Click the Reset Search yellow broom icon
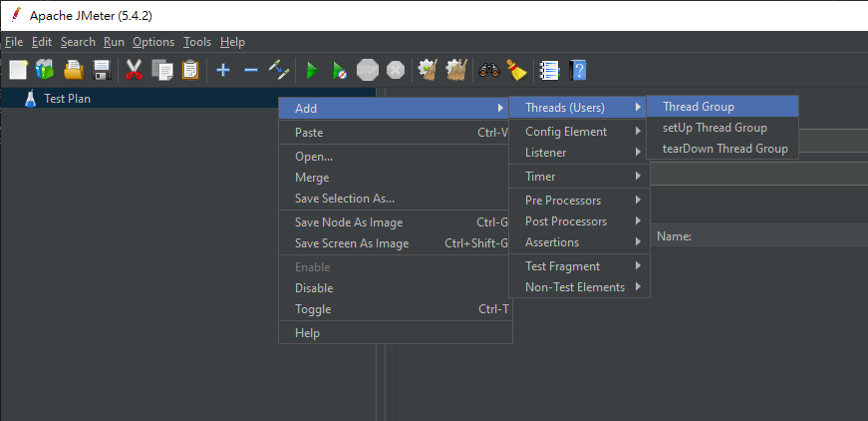This screenshot has width=868, height=421. pyautogui.click(x=516, y=71)
